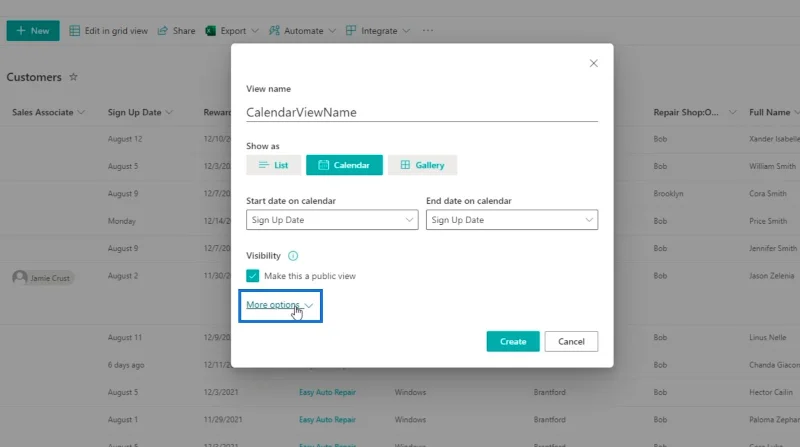This screenshot has height=447, width=800.
Task: Click the 'August 1' date cell
Action: (x=122, y=419)
